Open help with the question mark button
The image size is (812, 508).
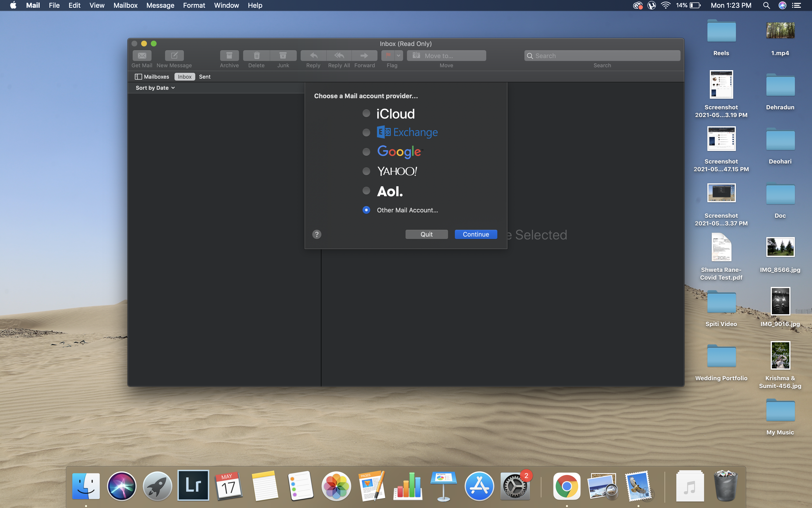[316, 234]
